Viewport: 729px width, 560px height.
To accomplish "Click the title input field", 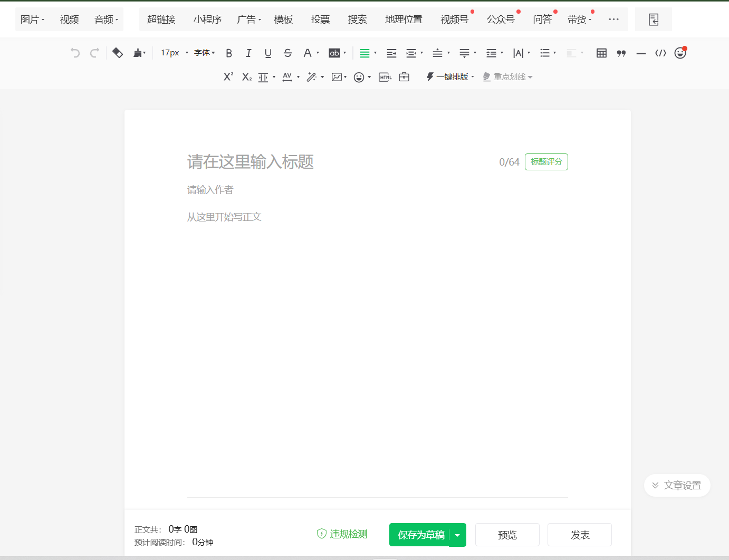I will 340,162.
